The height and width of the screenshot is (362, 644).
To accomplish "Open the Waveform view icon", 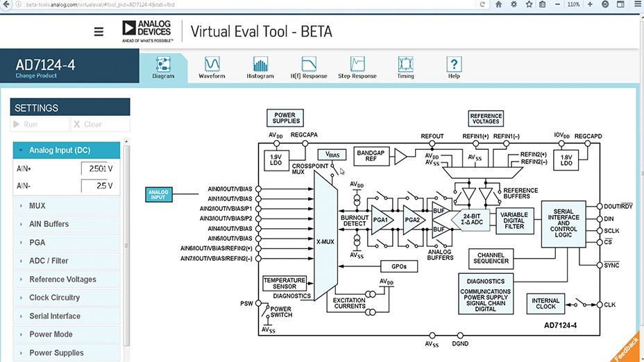I will tap(212, 64).
